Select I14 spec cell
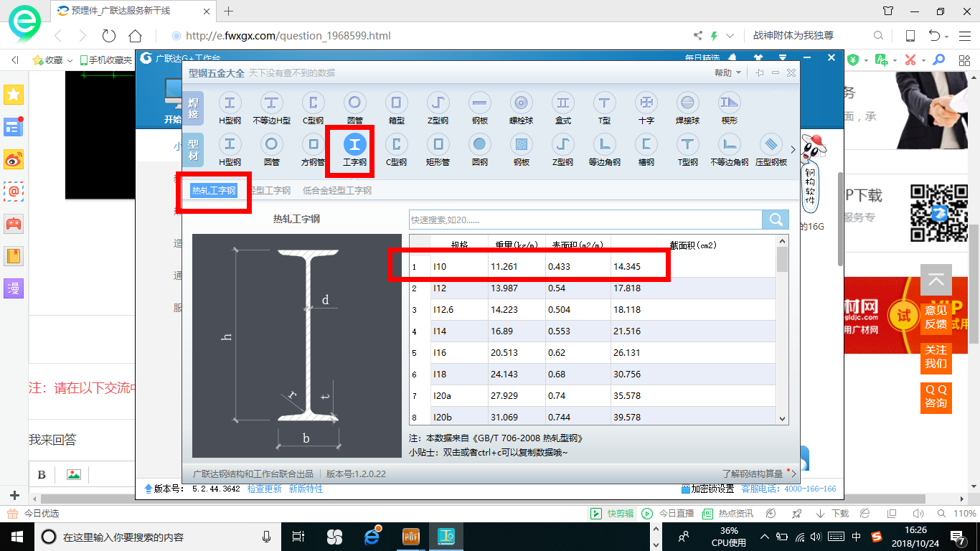This screenshot has width=980, height=551. click(x=459, y=331)
